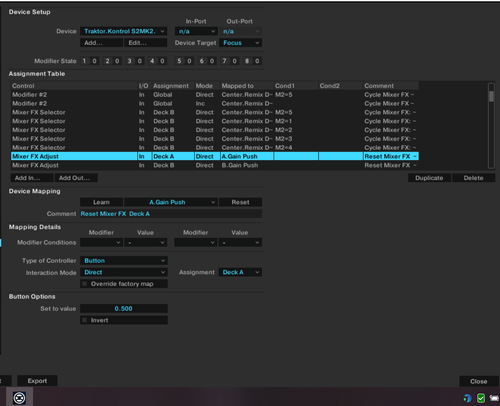The image size is (500, 406).
Task: Click the Modifier State 7 value
Action: [235, 61]
